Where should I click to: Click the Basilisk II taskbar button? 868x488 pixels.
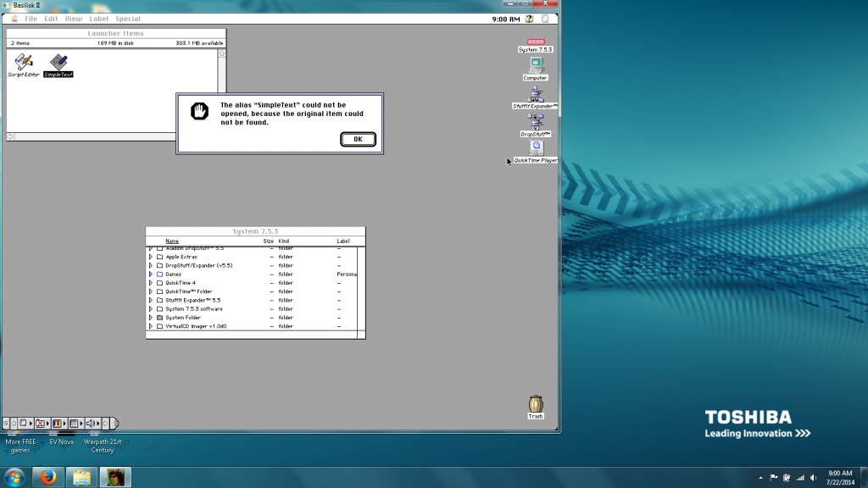(115, 478)
